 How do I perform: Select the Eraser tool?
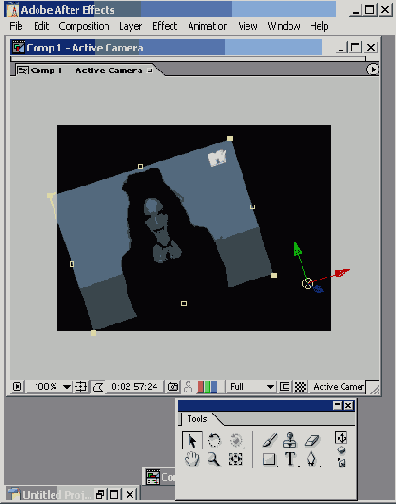coord(312,440)
